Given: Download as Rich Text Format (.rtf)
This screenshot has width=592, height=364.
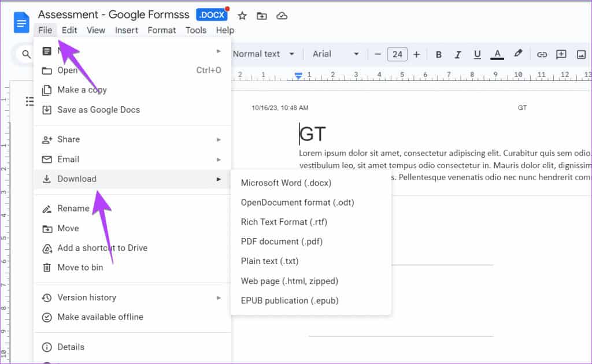Looking at the screenshot, I should tap(310, 222).
